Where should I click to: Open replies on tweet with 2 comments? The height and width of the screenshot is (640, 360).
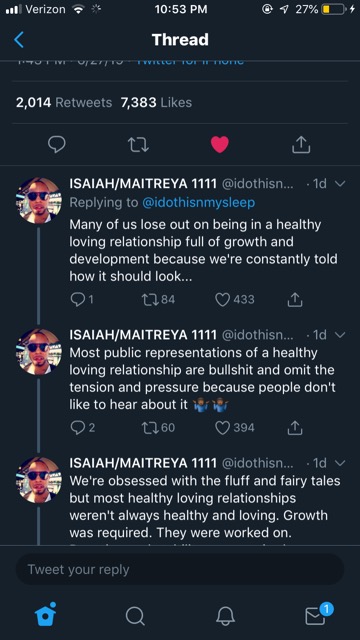[x=77, y=428]
